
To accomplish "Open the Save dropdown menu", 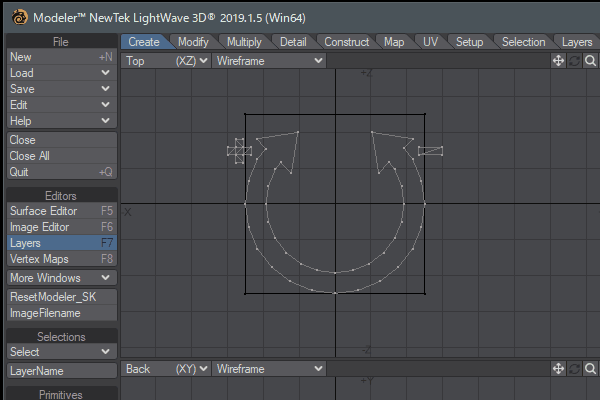I will point(60,89).
